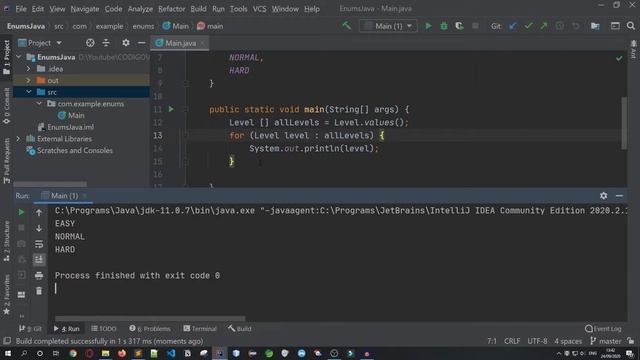Toggle soft-wrap in Run console
The width and height of the screenshot is (640, 360).
[39, 244]
